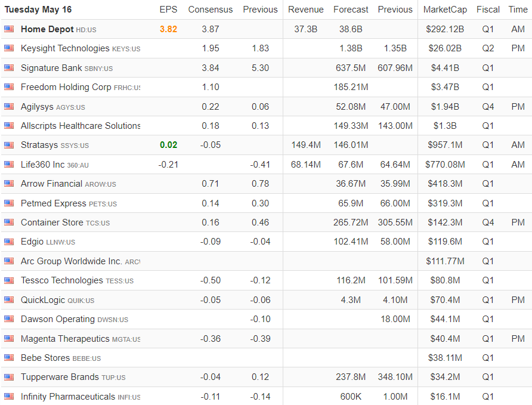Screen dimensions: 532x405
Task: Click the flag icon beside Tupperware Brands
Action: click(x=9, y=377)
